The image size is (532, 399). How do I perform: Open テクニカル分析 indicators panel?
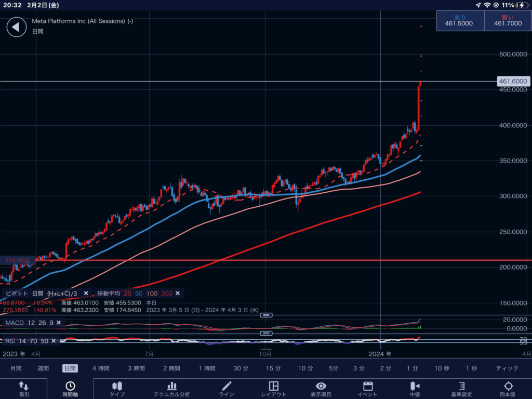171,389
